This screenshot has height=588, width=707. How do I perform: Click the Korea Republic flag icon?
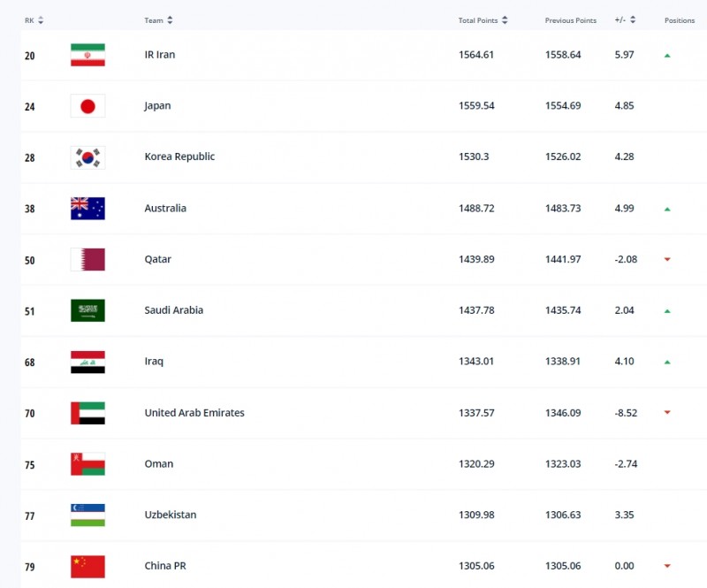pyautogui.click(x=87, y=157)
